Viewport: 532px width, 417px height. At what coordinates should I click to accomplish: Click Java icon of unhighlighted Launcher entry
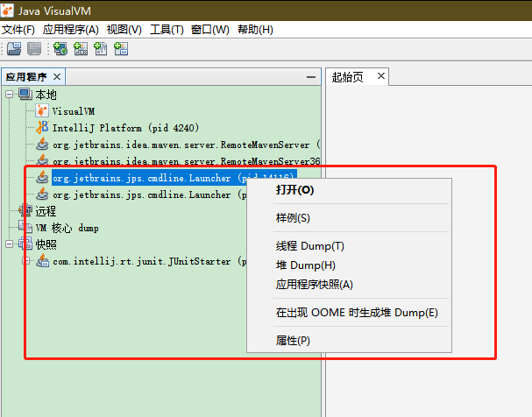[42, 194]
